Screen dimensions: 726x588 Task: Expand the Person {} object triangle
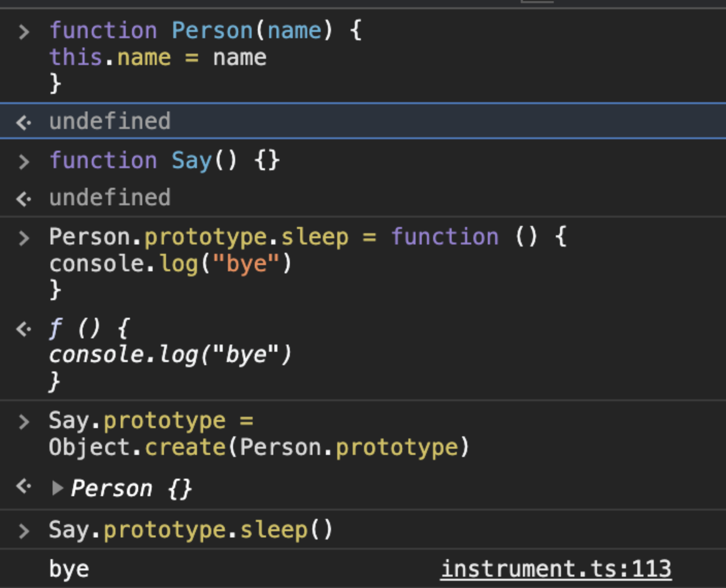(x=57, y=488)
